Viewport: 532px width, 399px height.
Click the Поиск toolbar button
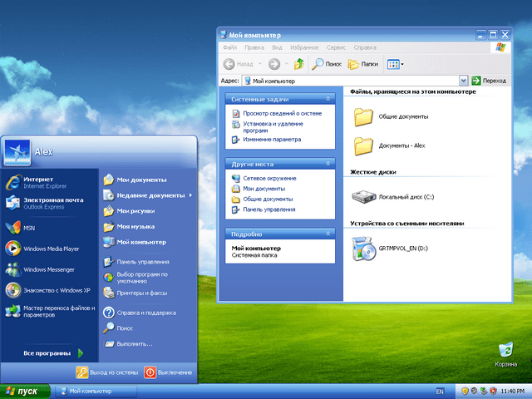pyautogui.click(x=327, y=64)
